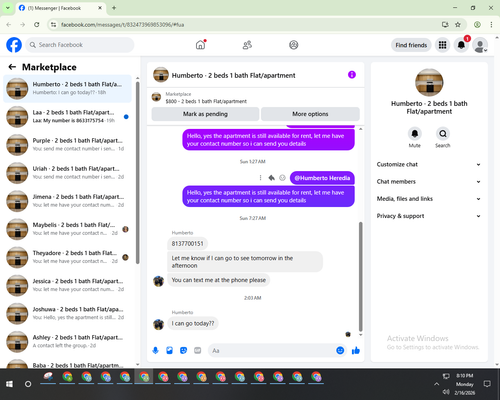Send a thumbs-up like
This screenshot has width=500, height=400.
coord(356,350)
